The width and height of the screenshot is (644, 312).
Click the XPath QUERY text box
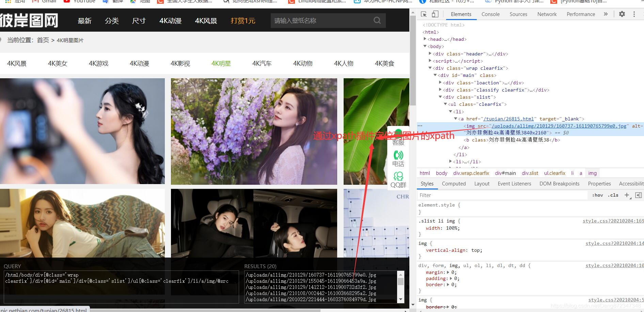point(121,286)
